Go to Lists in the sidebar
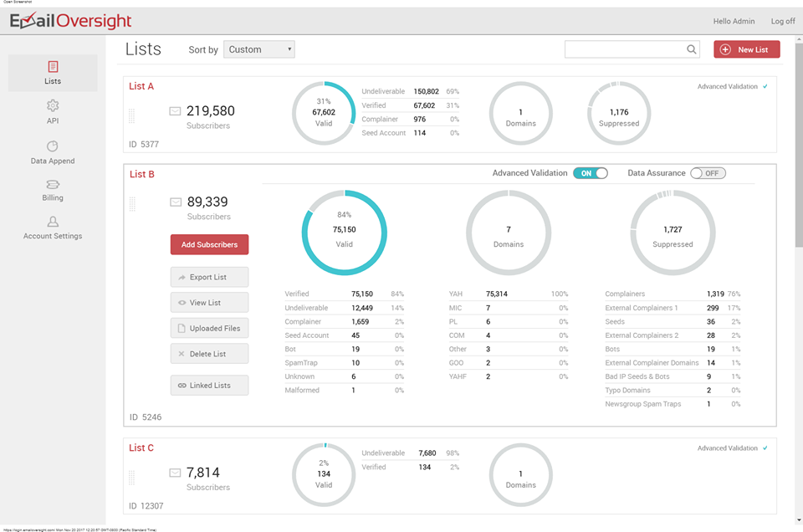This screenshot has height=532, width=803. (53, 74)
